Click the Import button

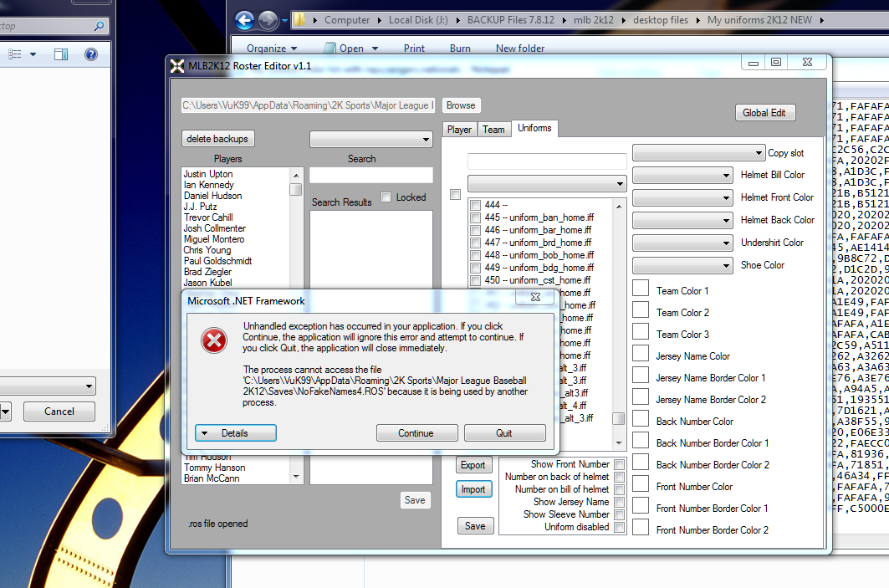click(473, 489)
